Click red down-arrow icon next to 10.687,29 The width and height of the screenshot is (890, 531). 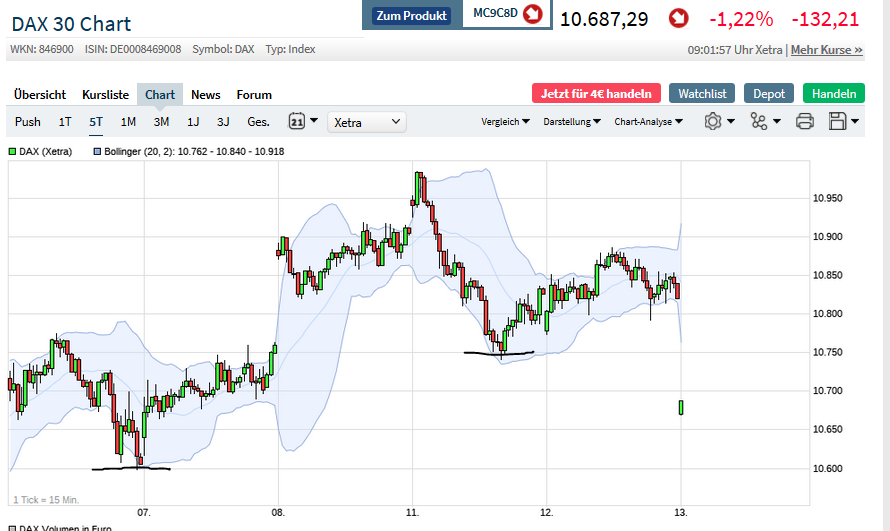tap(679, 18)
